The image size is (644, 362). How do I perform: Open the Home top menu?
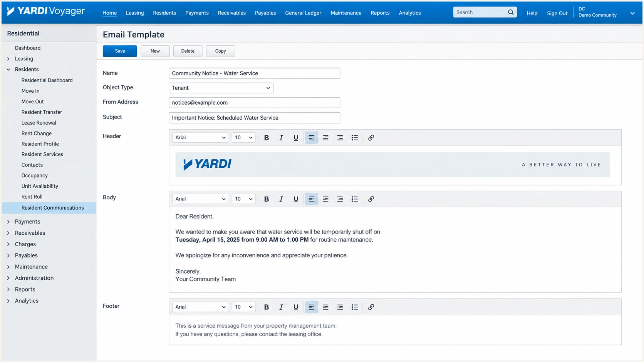[109, 13]
